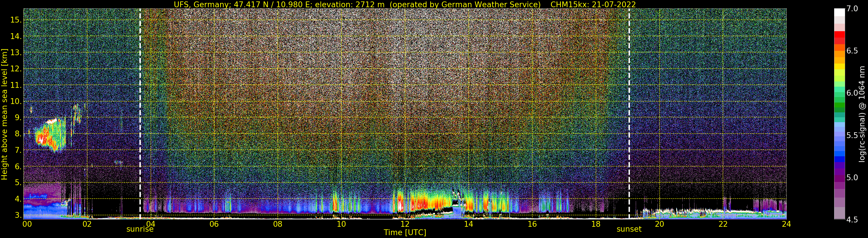Click the "14" time axis tick label
Image resolution: width=868 pixels, height=238 pixels.
pos(469,224)
